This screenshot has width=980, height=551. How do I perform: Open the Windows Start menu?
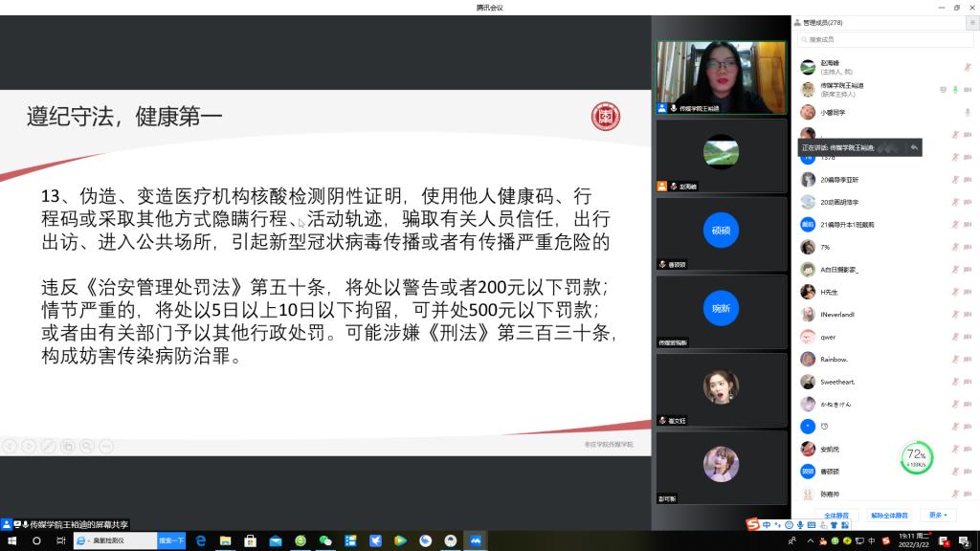click(11, 541)
